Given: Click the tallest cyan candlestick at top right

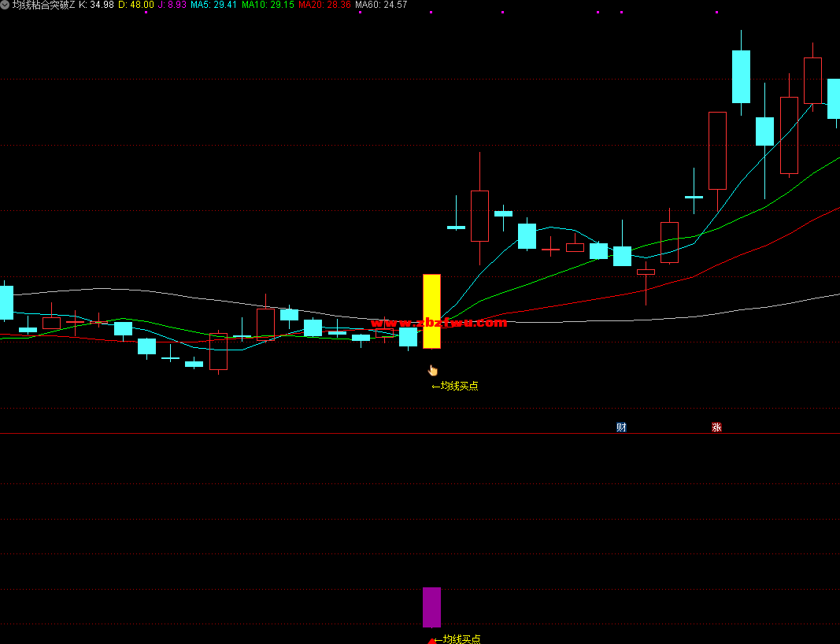Looking at the screenshot, I should click(x=741, y=76).
